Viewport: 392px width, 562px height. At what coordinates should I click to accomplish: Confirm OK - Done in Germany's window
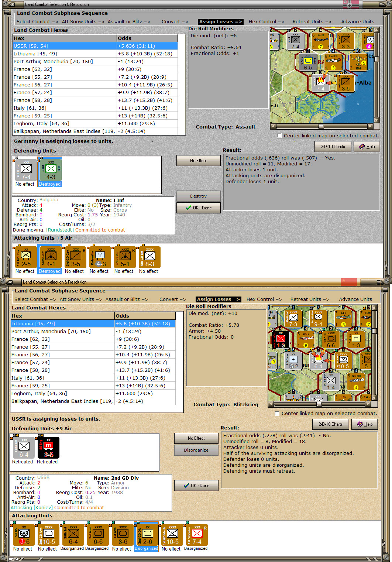[198, 208]
